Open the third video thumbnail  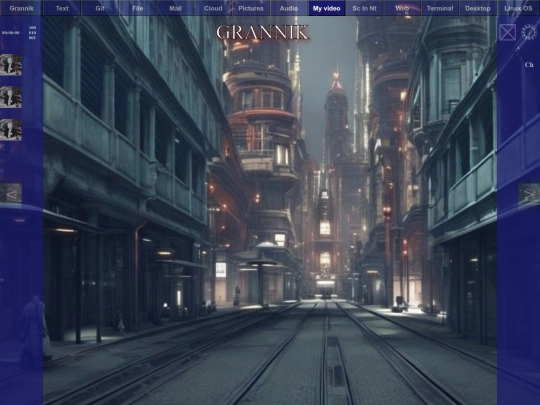(x=11, y=129)
